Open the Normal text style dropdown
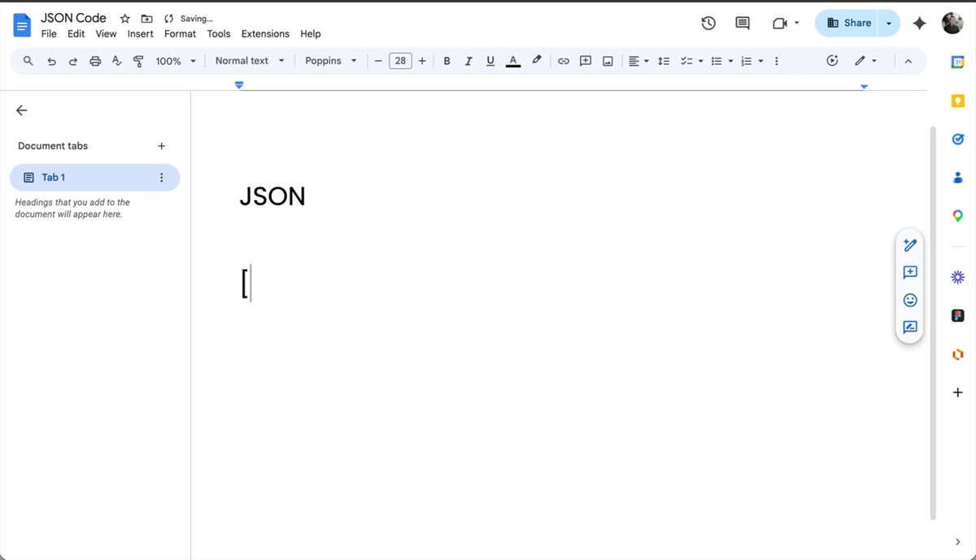 coord(250,60)
